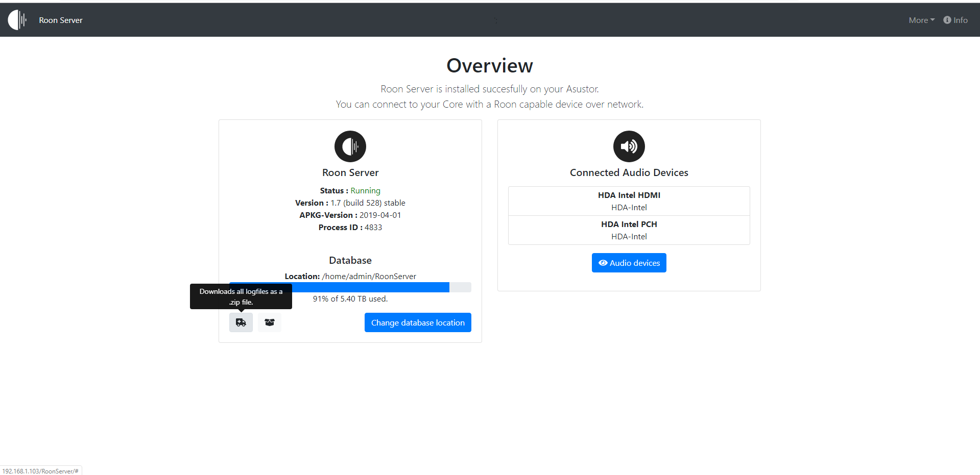This screenshot has width=980, height=475.
Task: Click the Overview page heading
Action: 490,66
